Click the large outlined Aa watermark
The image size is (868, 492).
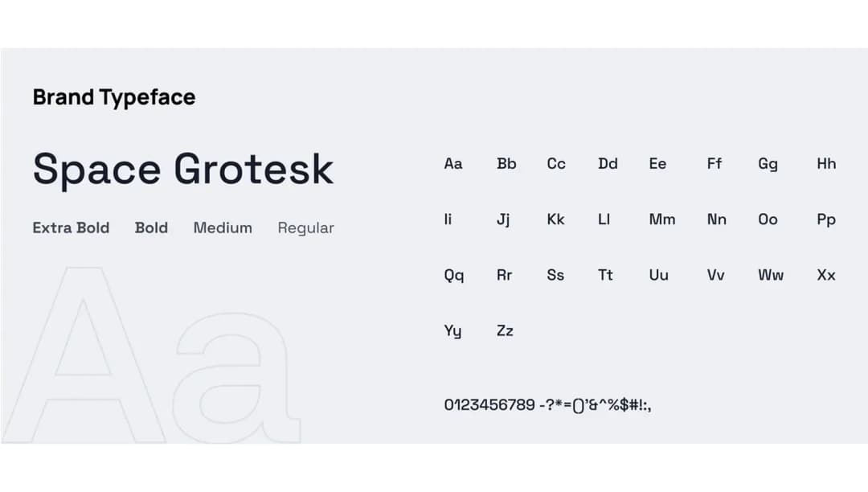(x=152, y=355)
